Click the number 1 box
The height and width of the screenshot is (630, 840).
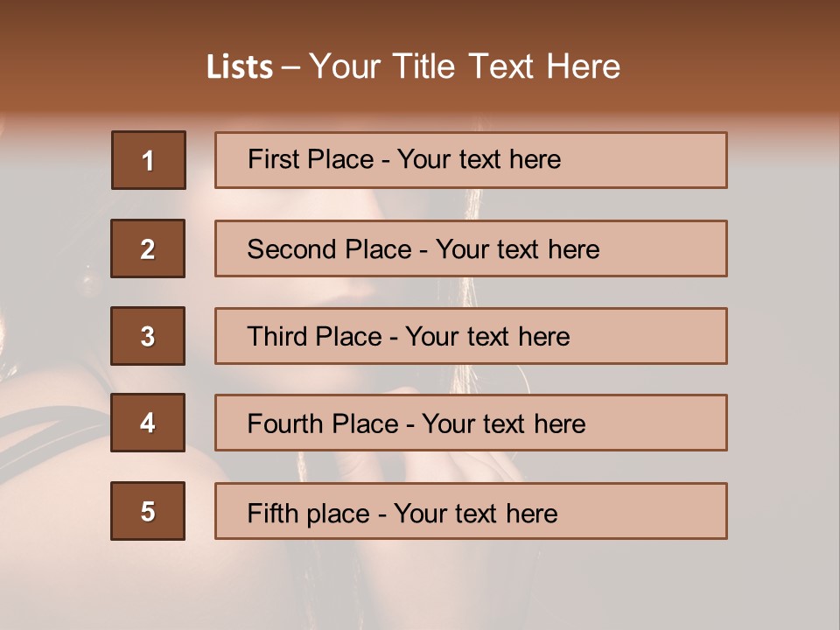[149, 160]
